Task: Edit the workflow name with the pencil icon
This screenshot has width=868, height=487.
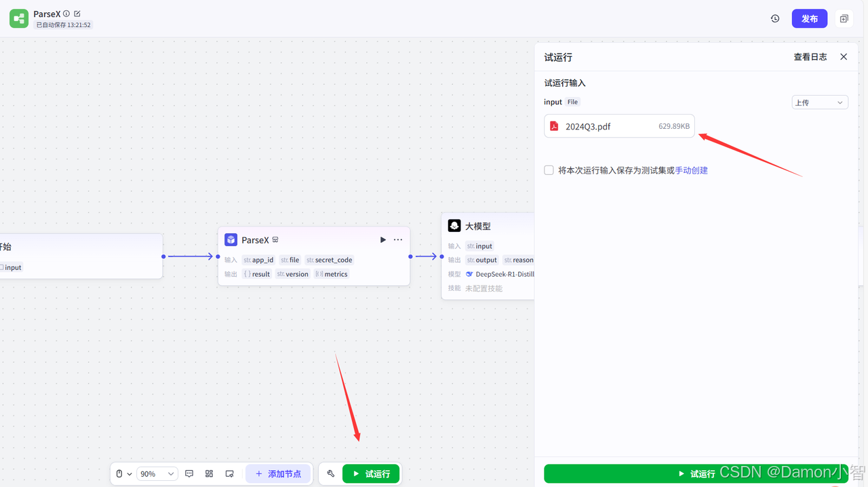Action: 77,14
